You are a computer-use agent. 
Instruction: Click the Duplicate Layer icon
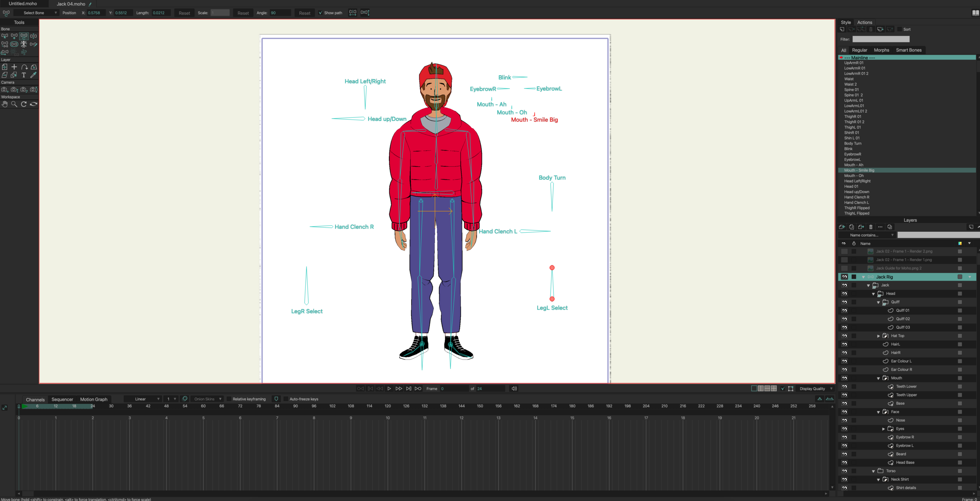click(852, 227)
